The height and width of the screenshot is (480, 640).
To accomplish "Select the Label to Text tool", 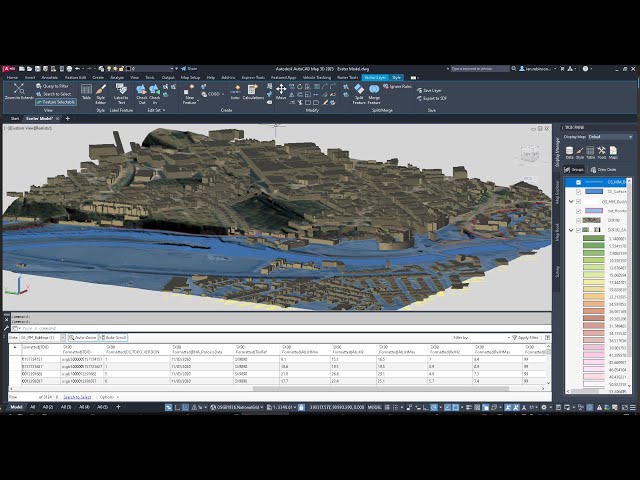I will tap(121, 94).
